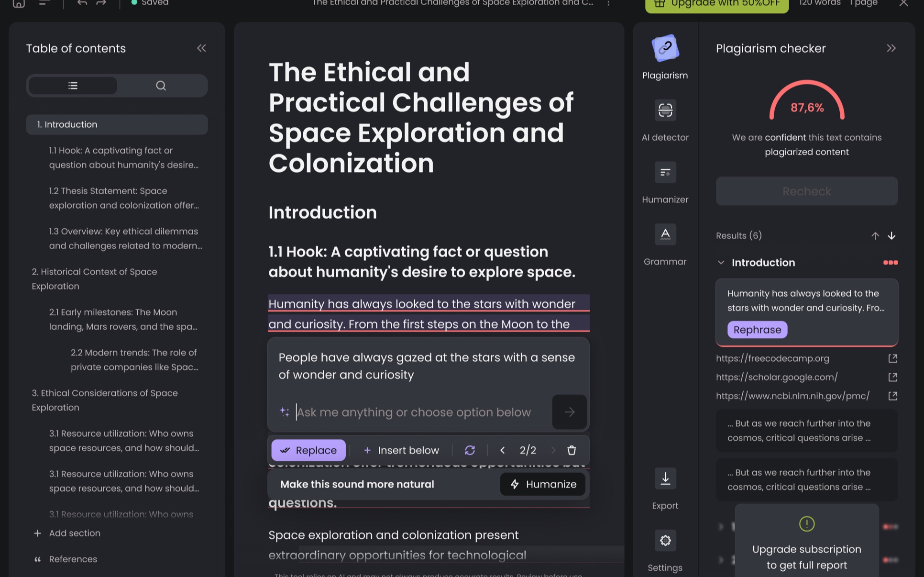Click the redo arrow icon
This screenshot has height=577, width=924.
pos(101,3)
